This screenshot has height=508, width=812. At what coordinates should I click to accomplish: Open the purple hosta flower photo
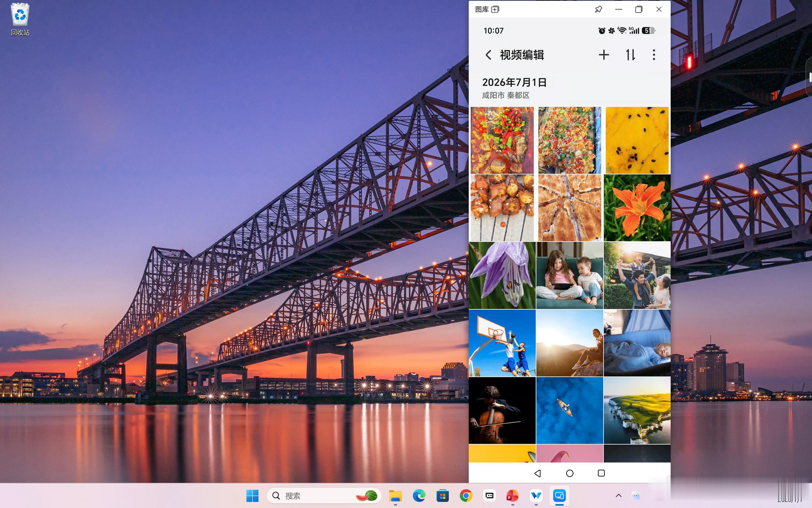pos(502,275)
